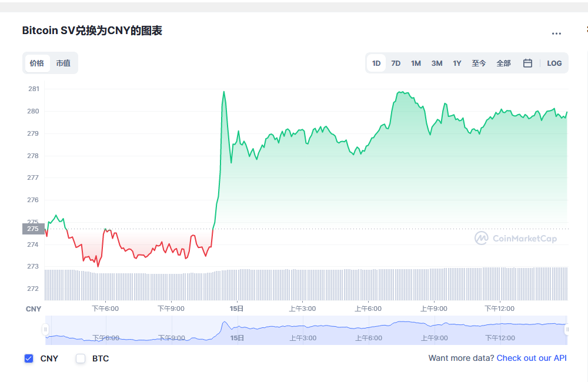Image resolution: width=588 pixels, height=382 pixels.
Task: Grab the left range selector handle
Action: (x=45, y=330)
